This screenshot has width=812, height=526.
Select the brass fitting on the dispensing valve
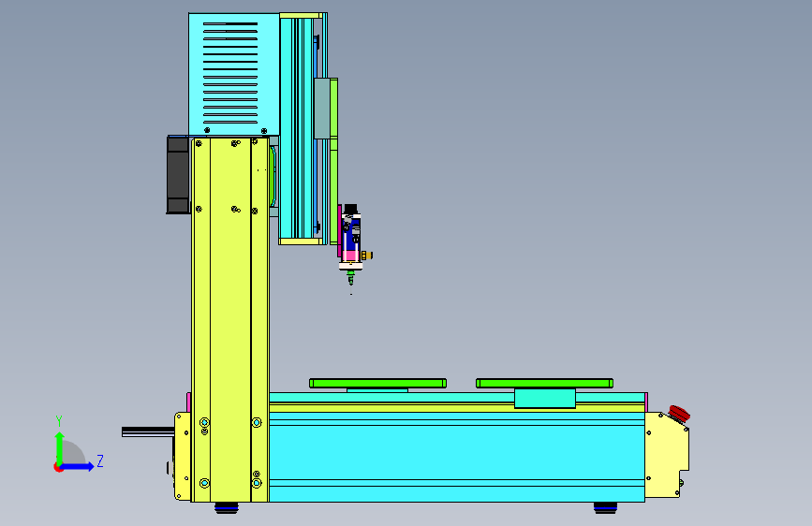[x=366, y=256]
